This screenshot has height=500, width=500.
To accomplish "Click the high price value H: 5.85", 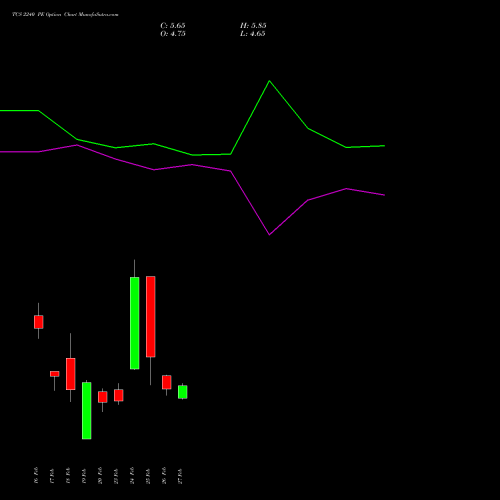I will [x=253, y=26].
